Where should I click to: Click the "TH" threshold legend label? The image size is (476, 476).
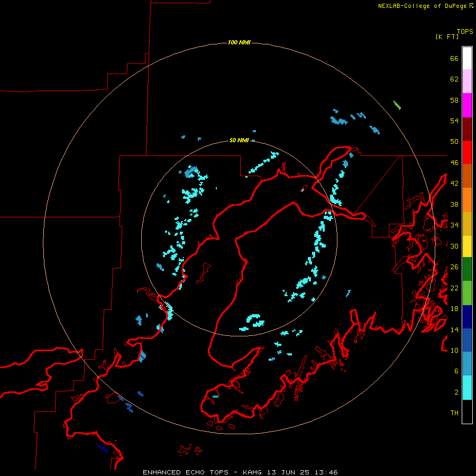[454, 413]
